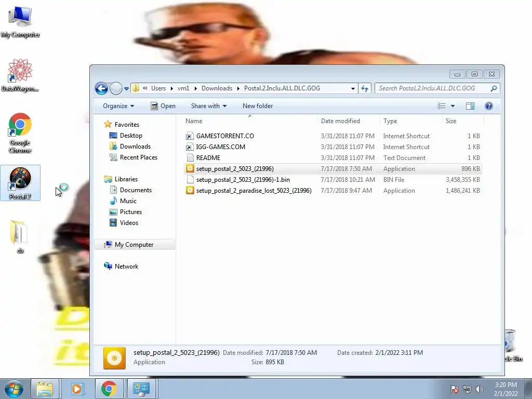Click the Windows Explorer taskbar icon
532x399 pixels.
[x=45, y=389]
